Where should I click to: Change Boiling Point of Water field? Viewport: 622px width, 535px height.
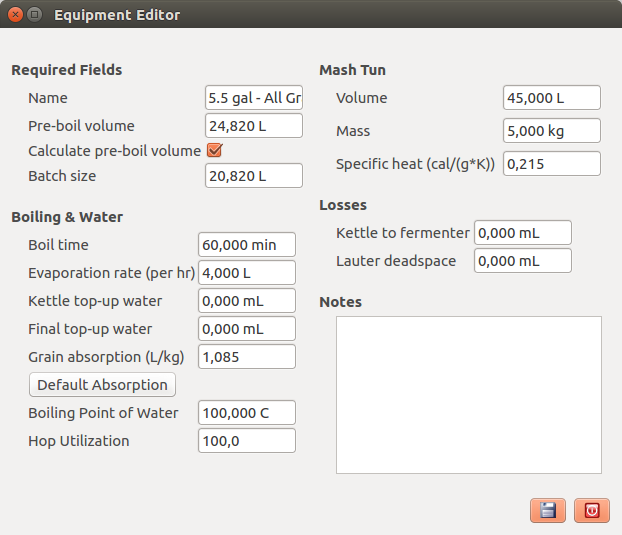click(247, 413)
